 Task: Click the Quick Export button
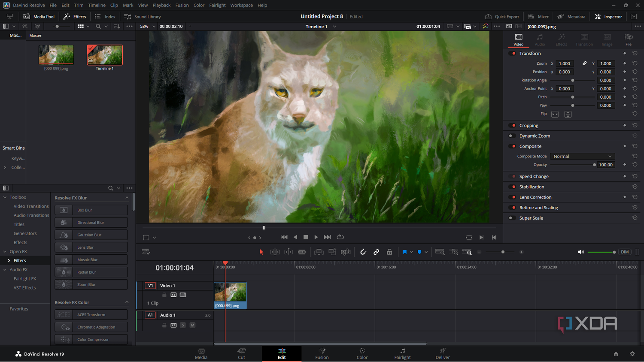(x=502, y=17)
